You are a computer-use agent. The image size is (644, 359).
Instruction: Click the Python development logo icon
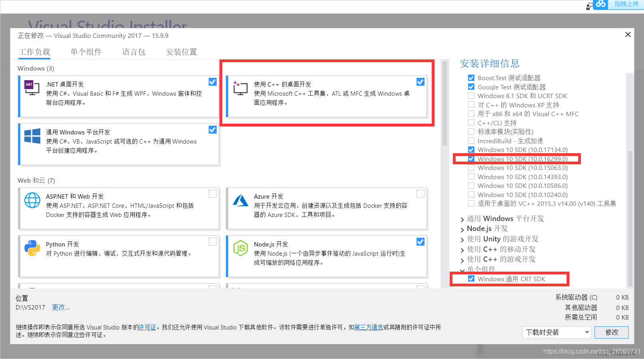pyautogui.click(x=32, y=248)
